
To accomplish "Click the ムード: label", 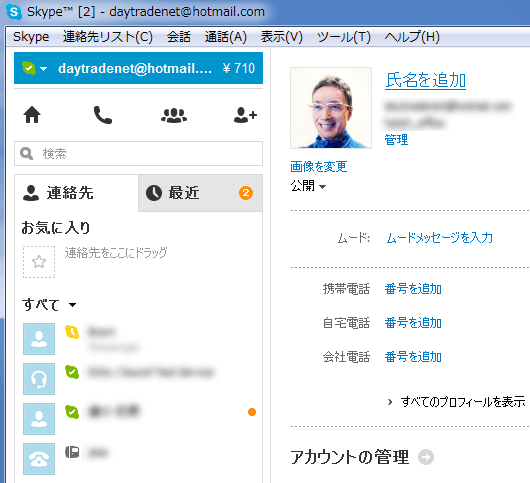I will [x=354, y=238].
